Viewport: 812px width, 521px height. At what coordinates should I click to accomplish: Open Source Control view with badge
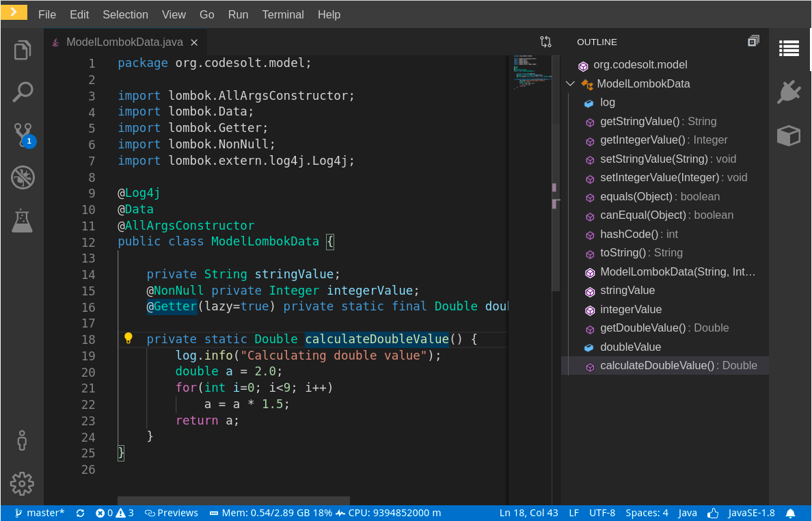click(x=23, y=134)
